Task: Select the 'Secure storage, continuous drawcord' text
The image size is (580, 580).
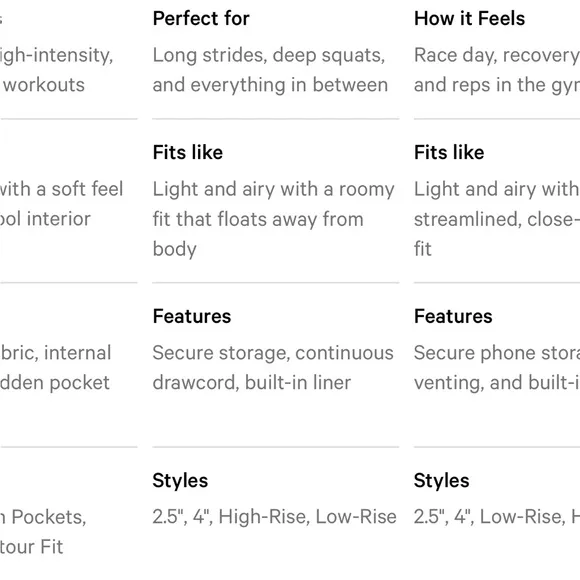Action: (x=273, y=368)
